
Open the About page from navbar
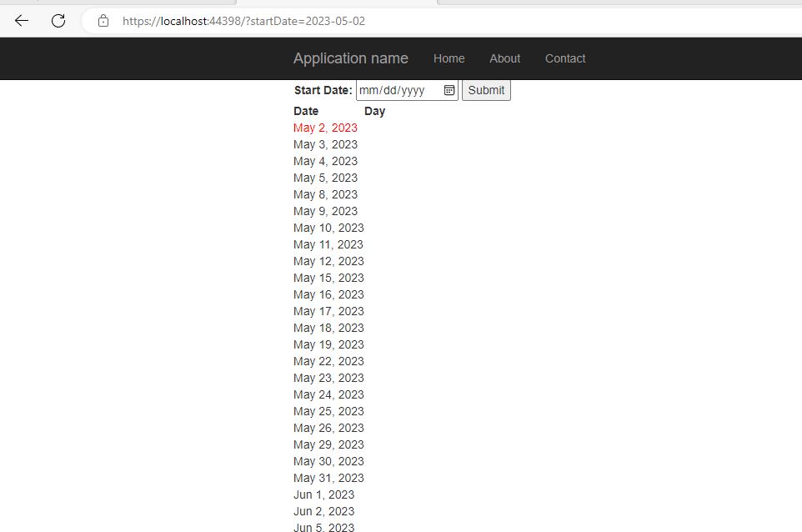[x=504, y=58]
